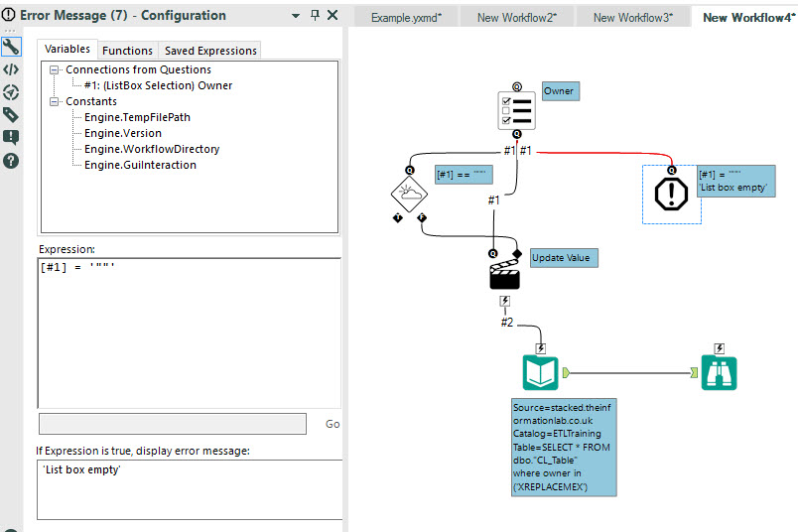Select the Error Message tool on canvas
Screen dimensions: 798x532
[671, 194]
